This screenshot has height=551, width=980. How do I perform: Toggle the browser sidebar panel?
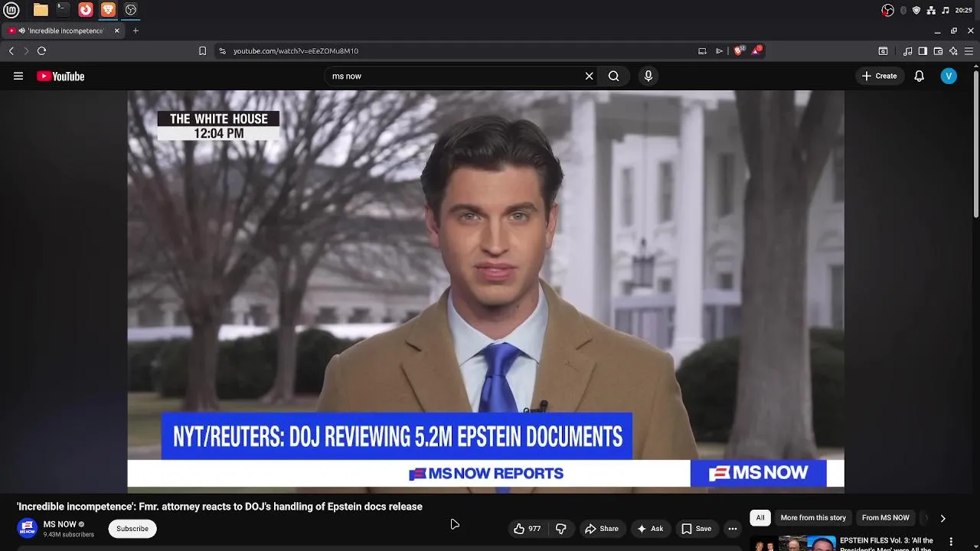coord(923,51)
